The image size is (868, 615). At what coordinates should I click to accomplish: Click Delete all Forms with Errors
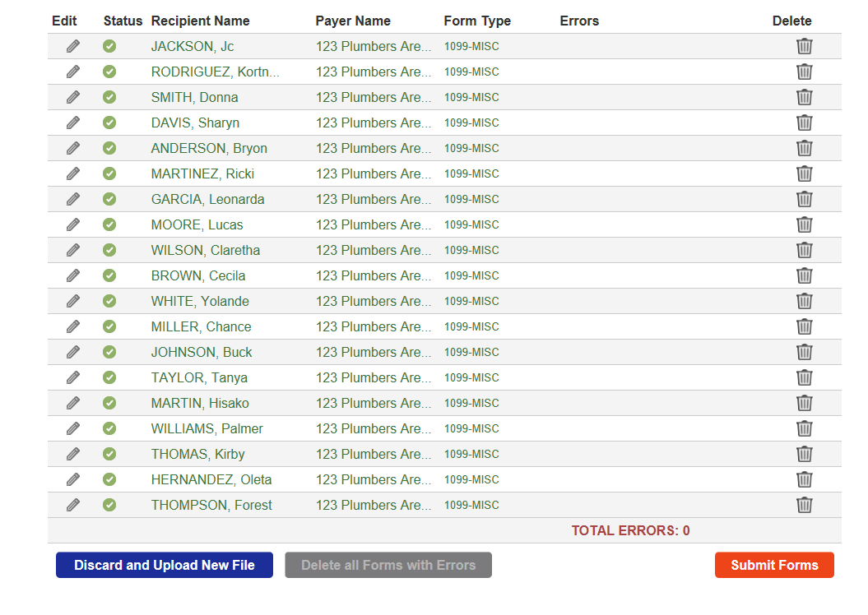(388, 565)
